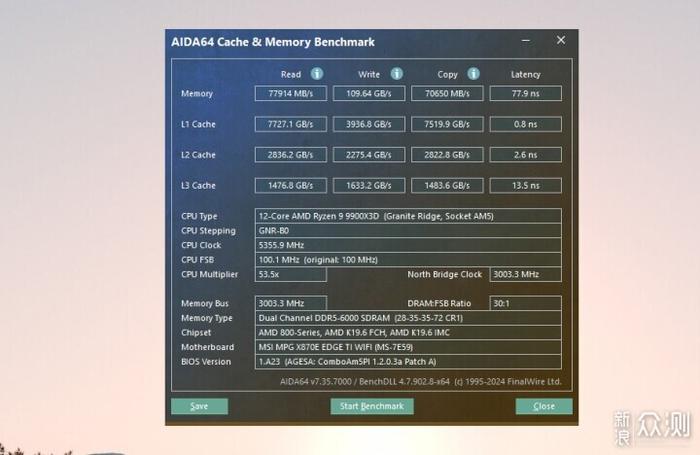The image size is (700, 455).
Task: Click the Copy column header text
Action: [x=447, y=75]
